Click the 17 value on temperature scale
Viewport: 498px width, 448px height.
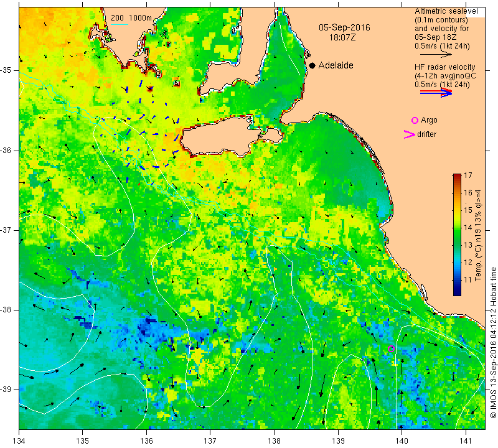pyautogui.click(x=468, y=175)
